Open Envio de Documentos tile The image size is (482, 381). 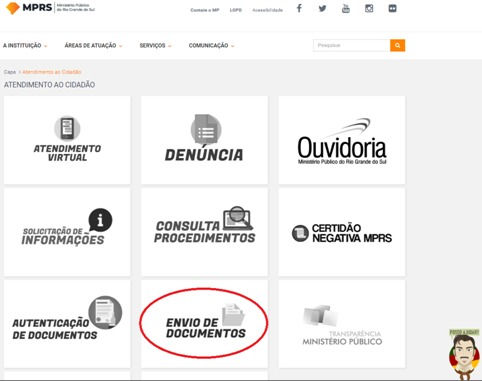coord(204,324)
